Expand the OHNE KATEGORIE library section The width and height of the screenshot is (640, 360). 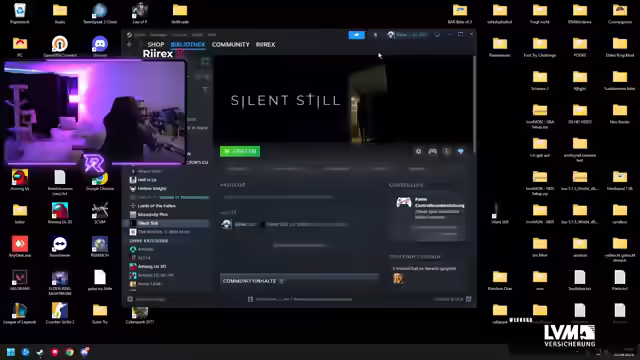point(149,241)
